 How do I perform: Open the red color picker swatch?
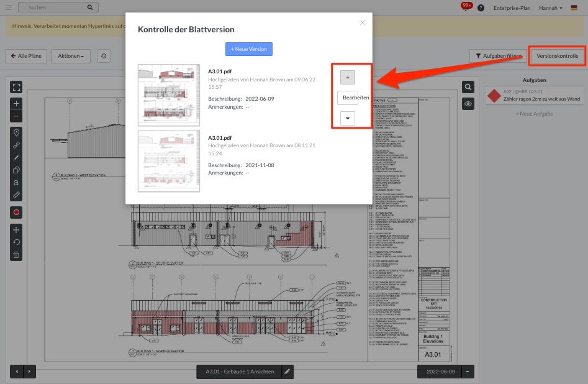16,213
